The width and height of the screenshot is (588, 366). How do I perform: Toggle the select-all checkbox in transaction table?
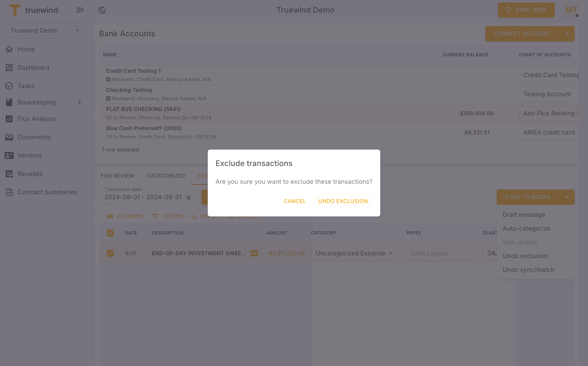click(x=110, y=233)
